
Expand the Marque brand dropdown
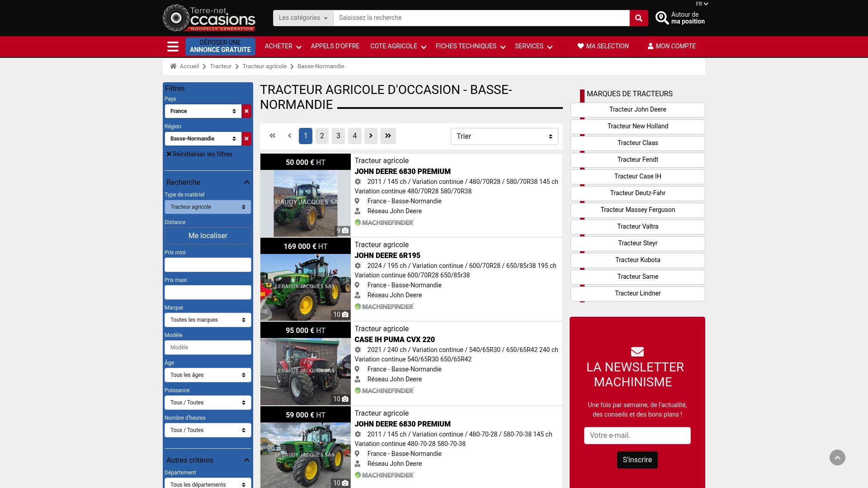(208, 320)
